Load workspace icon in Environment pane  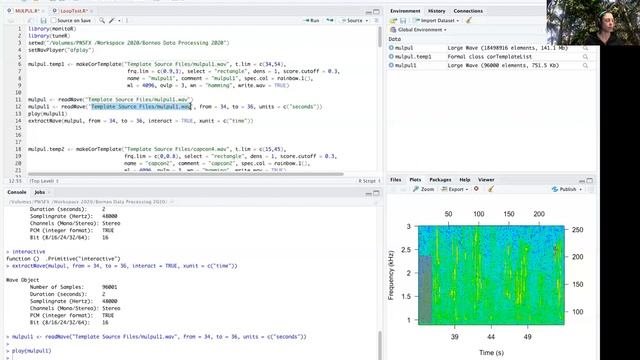[393, 20]
